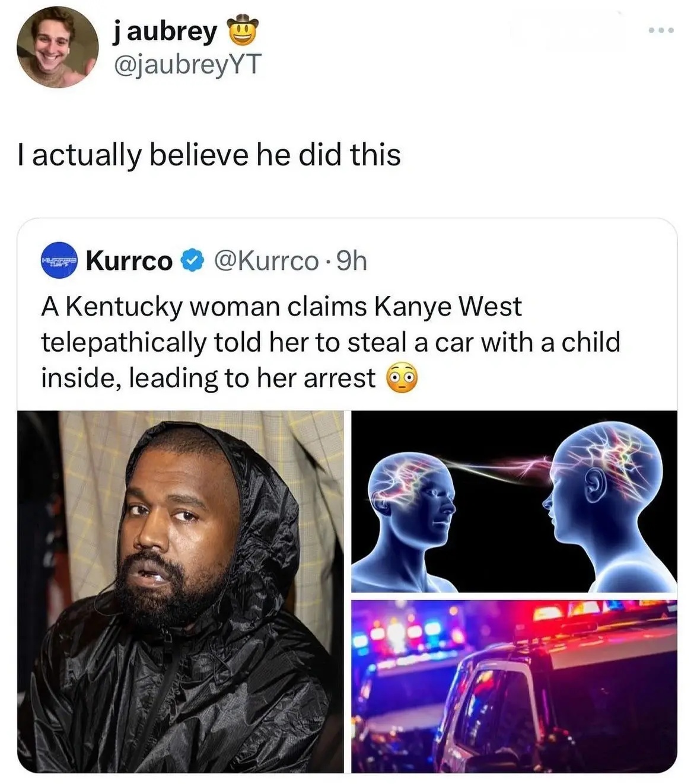Click the 9h timestamp on quoted tweet
Screen dimensions: 694x784
352,260
